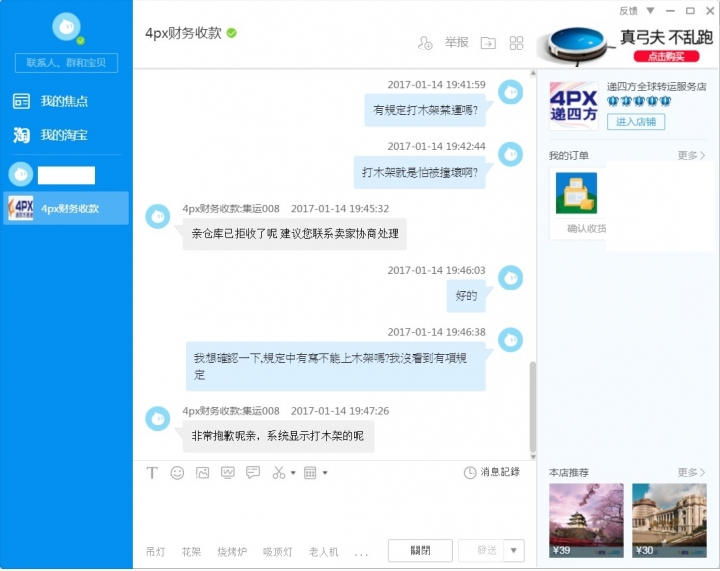720x571 pixels.
Task: Open the ¥30 recommended product thumbnail
Action: tap(669, 521)
